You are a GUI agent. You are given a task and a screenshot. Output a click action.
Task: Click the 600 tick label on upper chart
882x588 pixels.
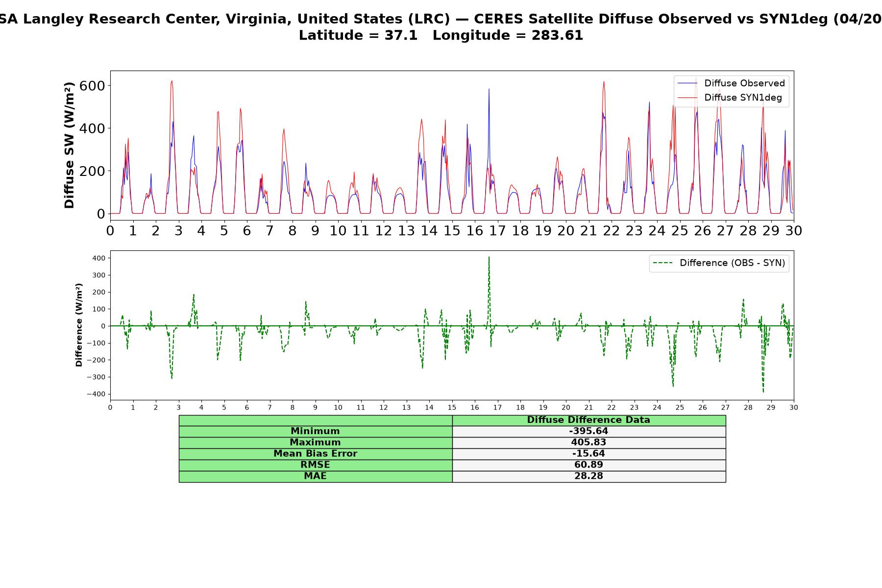point(92,86)
